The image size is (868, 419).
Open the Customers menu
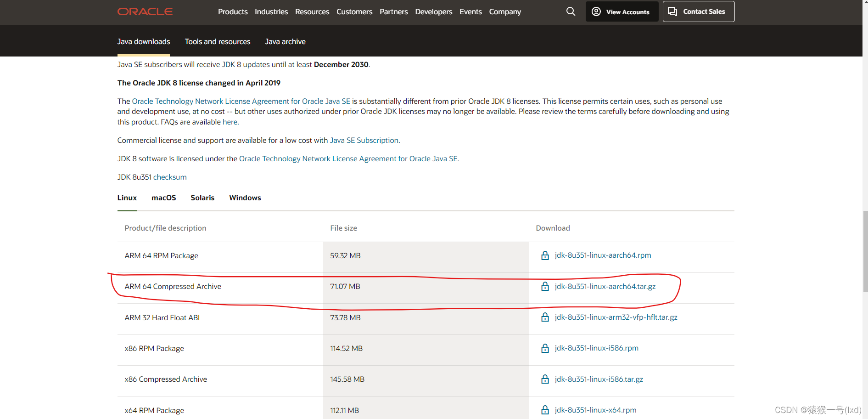pyautogui.click(x=354, y=11)
